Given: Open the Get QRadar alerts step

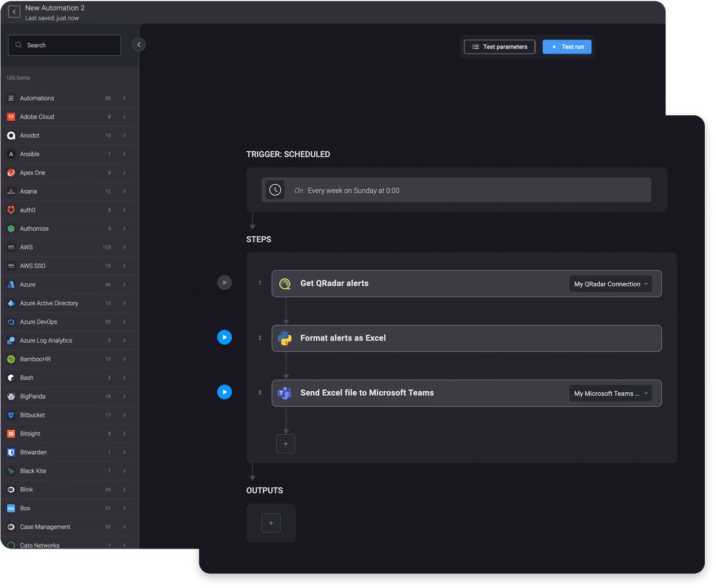Looking at the screenshot, I should coord(467,283).
